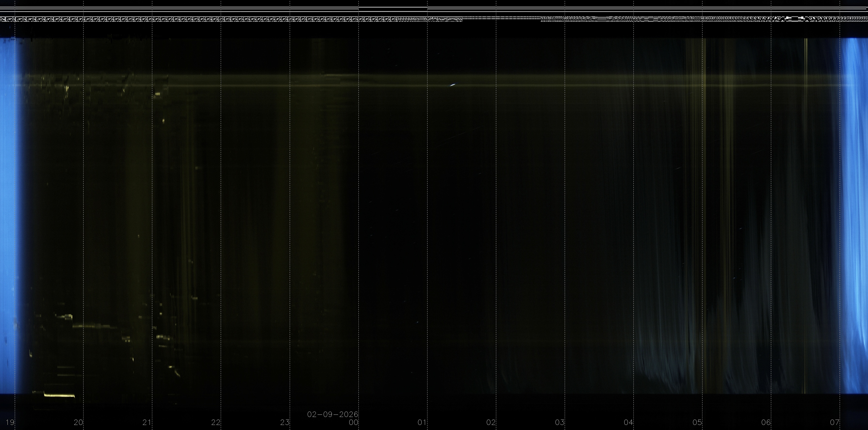Click the 06 hour label

[766, 422]
